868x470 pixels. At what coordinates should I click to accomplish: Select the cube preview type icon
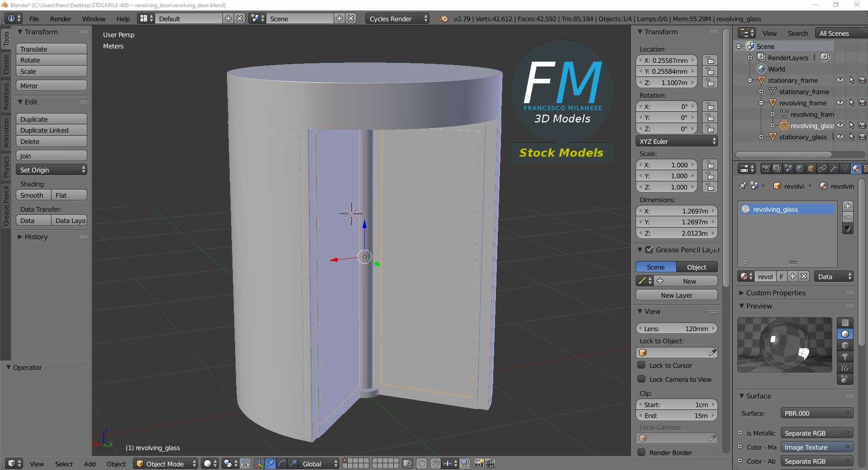(845, 345)
